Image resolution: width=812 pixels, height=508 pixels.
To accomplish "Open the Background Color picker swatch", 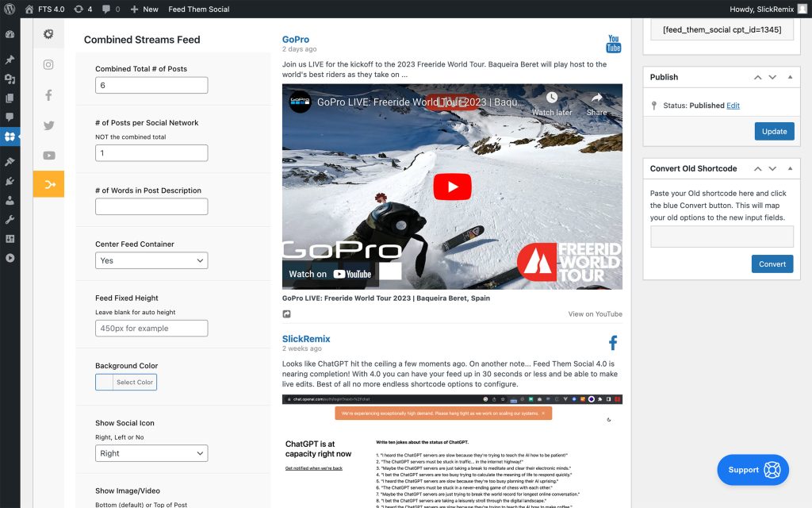I will point(126,382).
